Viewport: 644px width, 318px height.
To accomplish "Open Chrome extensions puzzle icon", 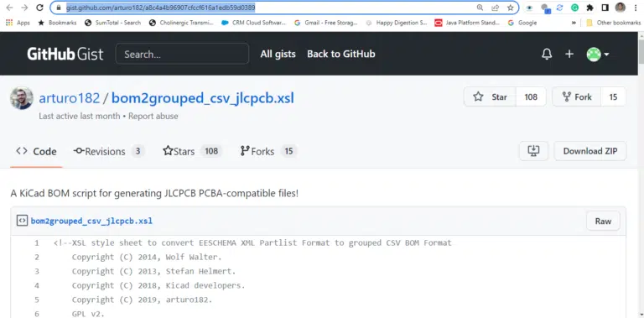I will (589, 8).
